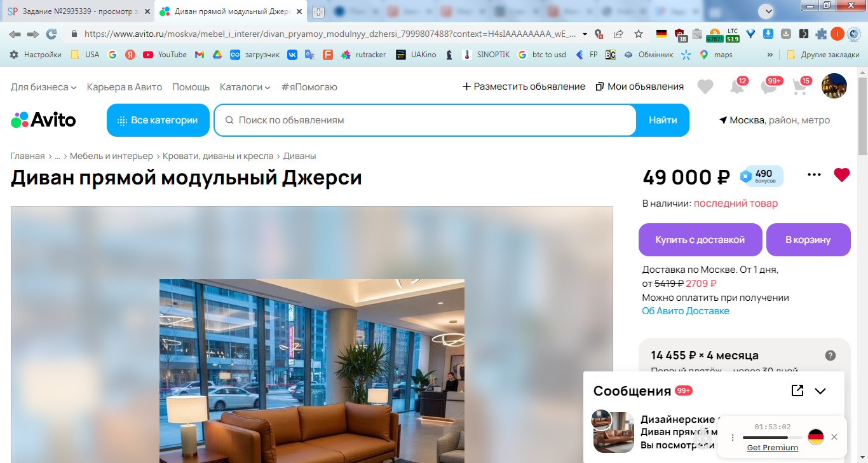
Task: Open the Об Авито Доставке link
Action: click(x=686, y=311)
